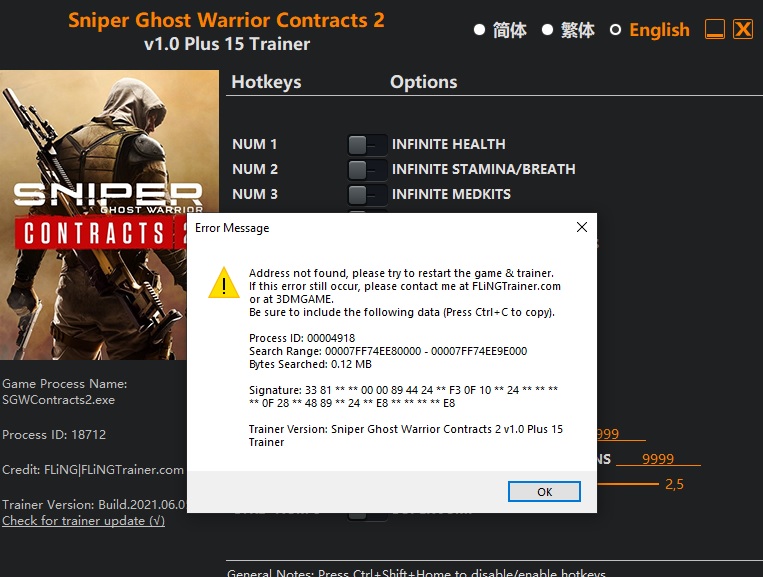
Task: Click the General Notes line at bottom
Action: (417, 573)
